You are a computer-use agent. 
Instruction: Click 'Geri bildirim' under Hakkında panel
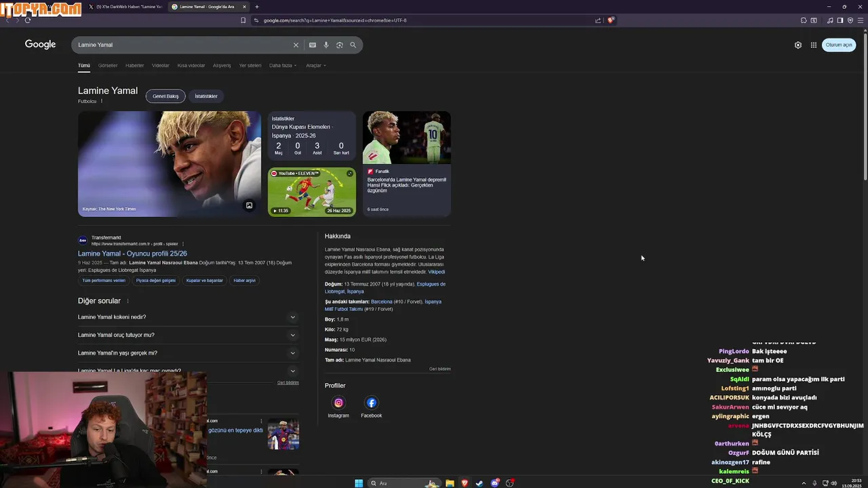pos(440,369)
